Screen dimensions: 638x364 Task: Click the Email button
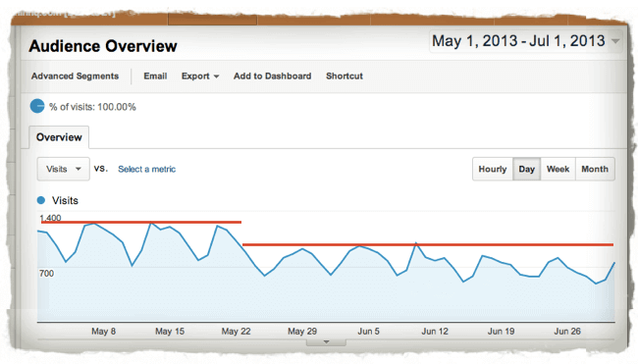coord(155,77)
